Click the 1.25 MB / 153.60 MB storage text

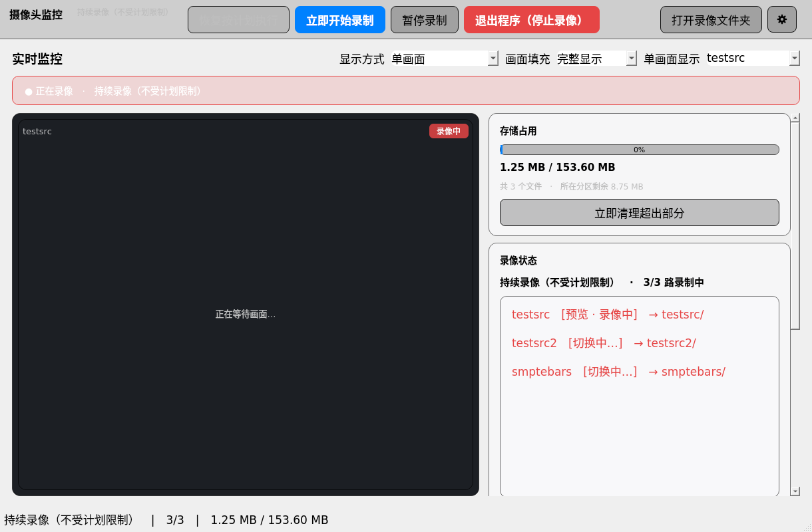coord(558,168)
